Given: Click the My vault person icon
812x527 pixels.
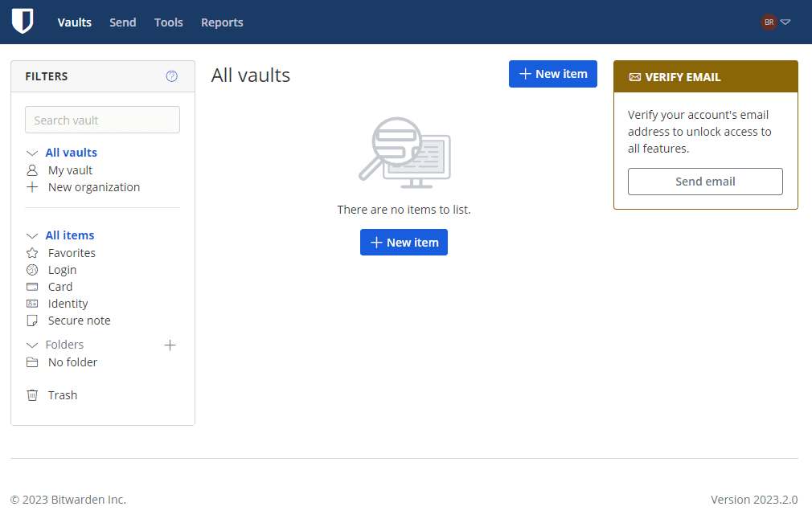Looking at the screenshot, I should click(x=32, y=170).
